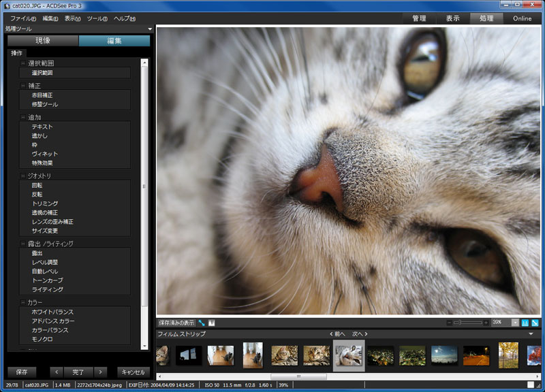Click the fit image to window icon
Viewport: 545px width, 392px height.
pos(535,323)
